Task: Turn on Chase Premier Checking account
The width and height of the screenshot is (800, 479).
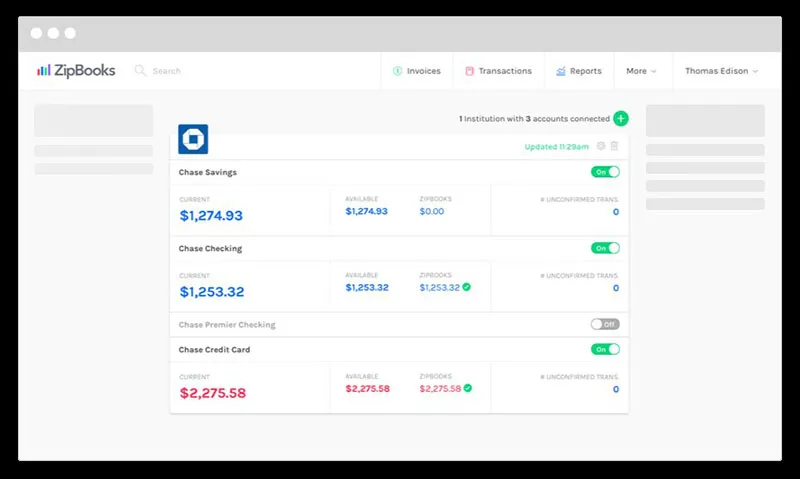Action: (605, 324)
